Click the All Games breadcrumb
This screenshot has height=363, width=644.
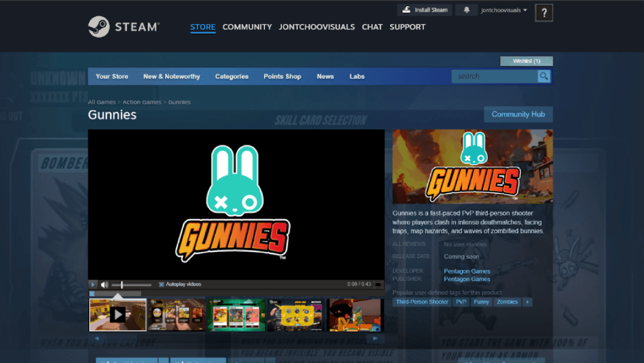point(101,102)
